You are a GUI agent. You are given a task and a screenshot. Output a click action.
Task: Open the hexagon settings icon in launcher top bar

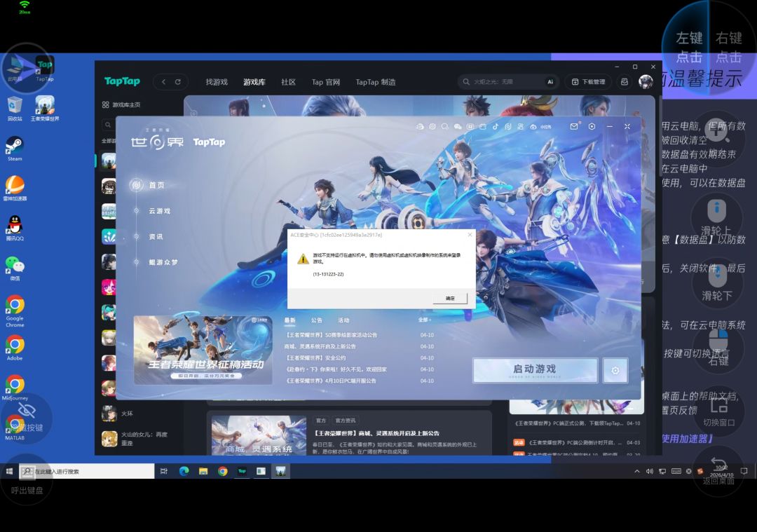[x=592, y=126]
